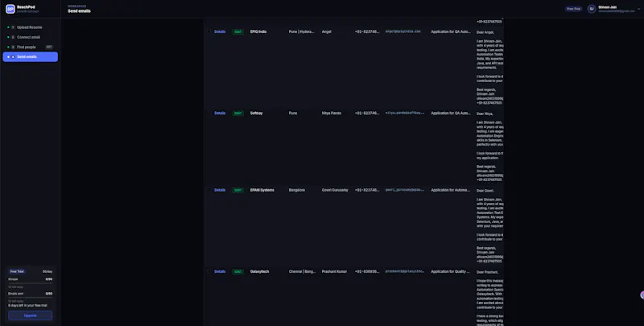Viewport: 644px width, 326px height.
Task: Click the Upgrade button
Action: pos(31,316)
